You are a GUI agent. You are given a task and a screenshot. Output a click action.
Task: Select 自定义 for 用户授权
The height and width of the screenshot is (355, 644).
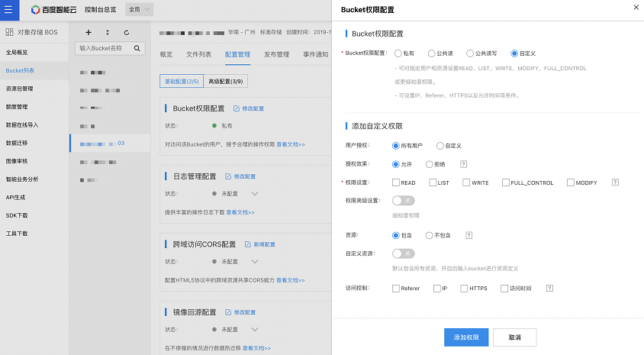tap(440, 146)
